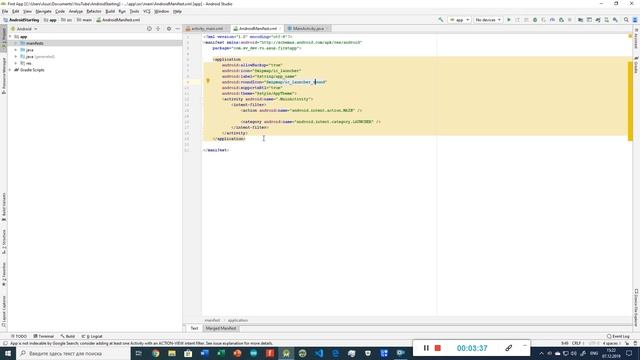Open the File menu

tap(5, 11)
